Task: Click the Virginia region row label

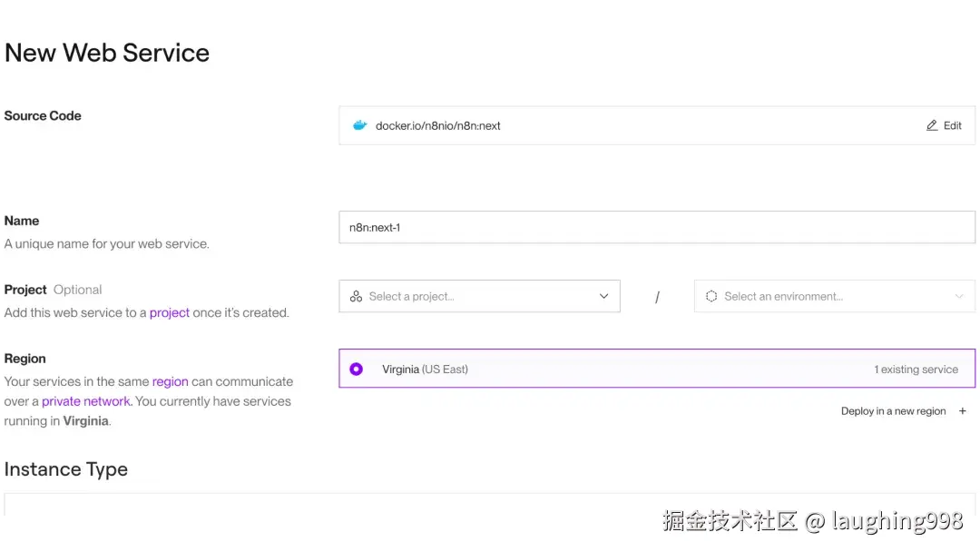Action: [425, 370]
